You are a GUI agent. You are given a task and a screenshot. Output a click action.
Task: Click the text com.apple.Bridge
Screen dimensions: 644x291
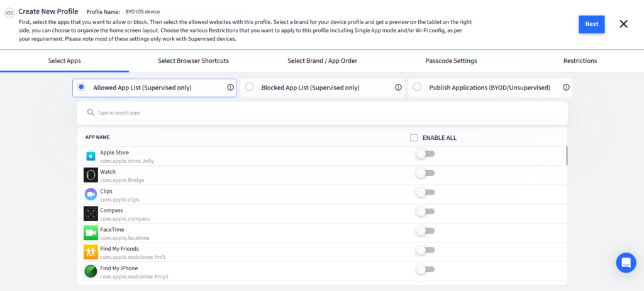pos(122,180)
